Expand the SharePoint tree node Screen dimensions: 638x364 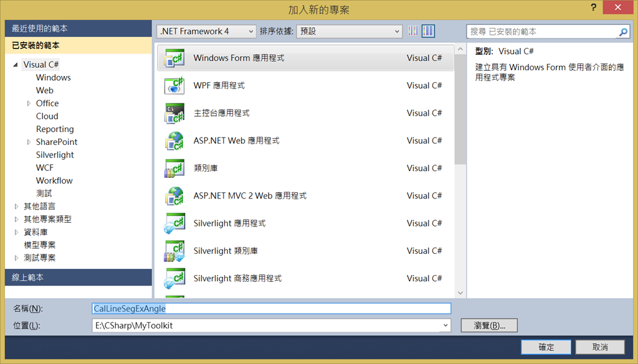(29, 142)
